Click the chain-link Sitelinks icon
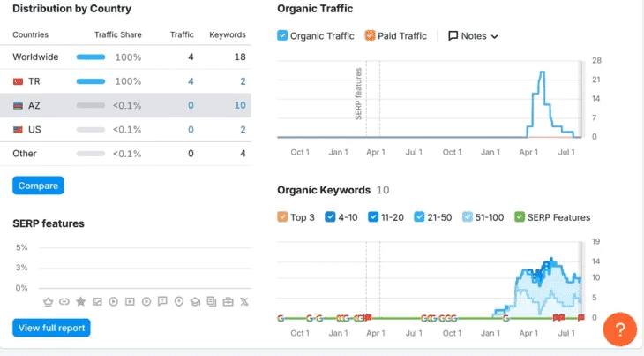The height and width of the screenshot is (356, 644). pos(64,302)
